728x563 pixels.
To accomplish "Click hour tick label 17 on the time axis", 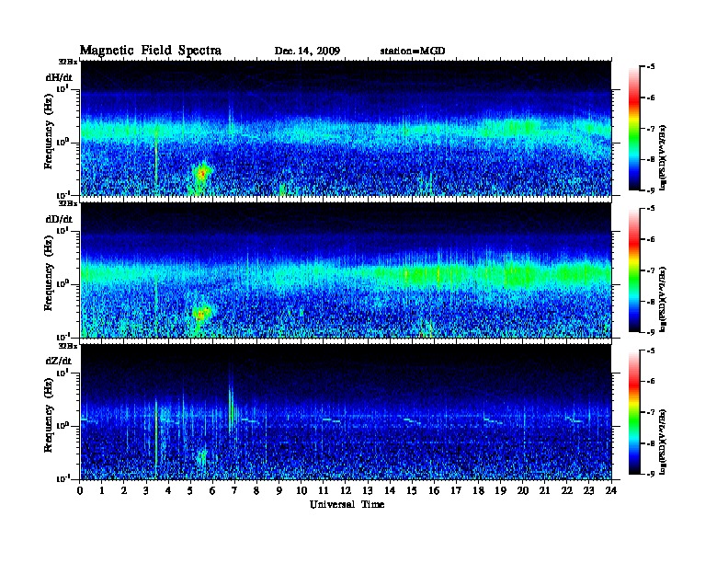I will pyautogui.click(x=456, y=490).
